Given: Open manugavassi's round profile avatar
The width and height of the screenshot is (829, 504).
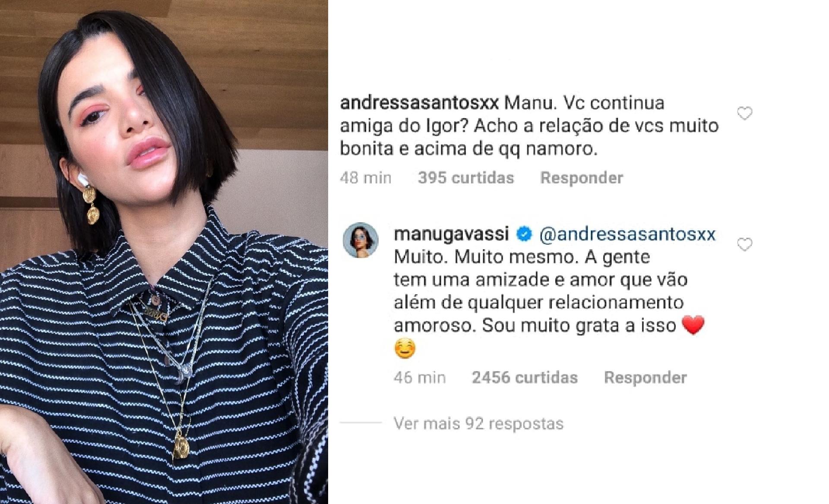Looking at the screenshot, I should [360, 240].
